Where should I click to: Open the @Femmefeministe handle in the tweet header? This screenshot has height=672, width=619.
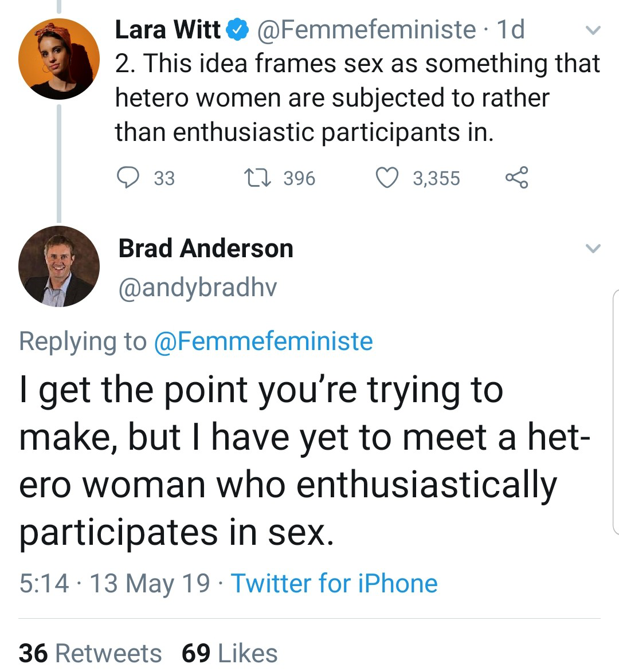367,30
